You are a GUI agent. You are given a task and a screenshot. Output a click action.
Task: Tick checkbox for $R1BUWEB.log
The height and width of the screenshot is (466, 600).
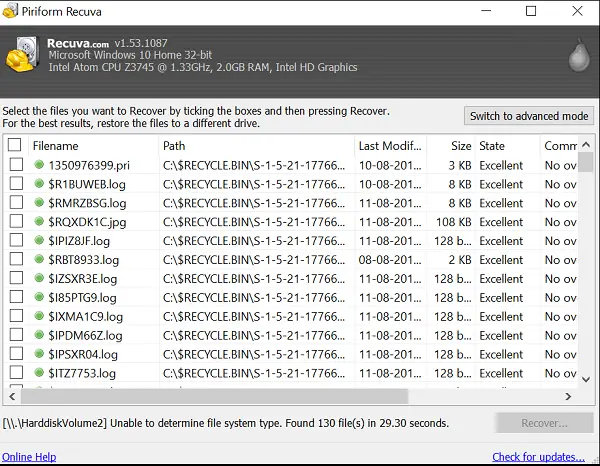pyautogui.click(x=16, y=183)
